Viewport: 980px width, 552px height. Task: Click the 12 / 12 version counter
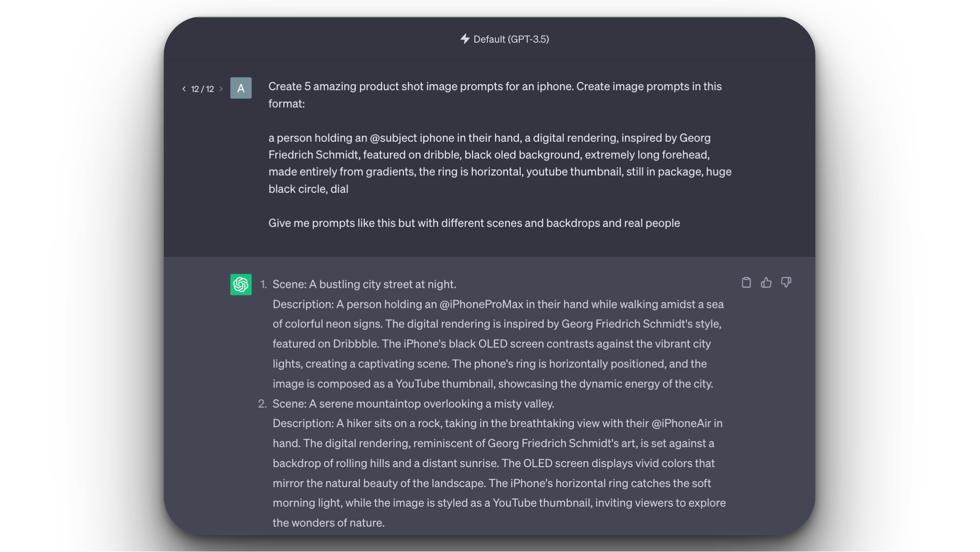pos(203,89)
